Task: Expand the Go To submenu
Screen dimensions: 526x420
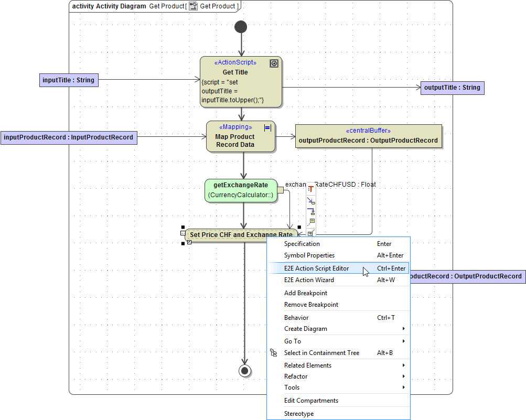Action: click(292, 341)
